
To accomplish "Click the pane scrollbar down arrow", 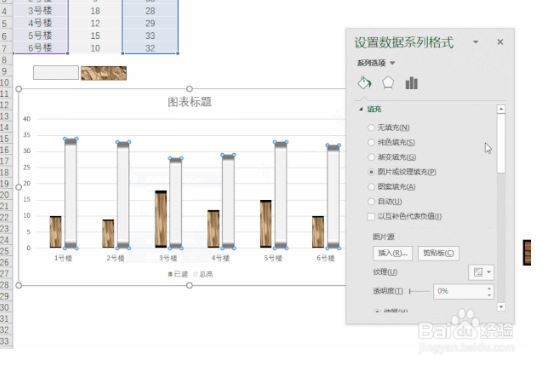I will coord(501,307).
